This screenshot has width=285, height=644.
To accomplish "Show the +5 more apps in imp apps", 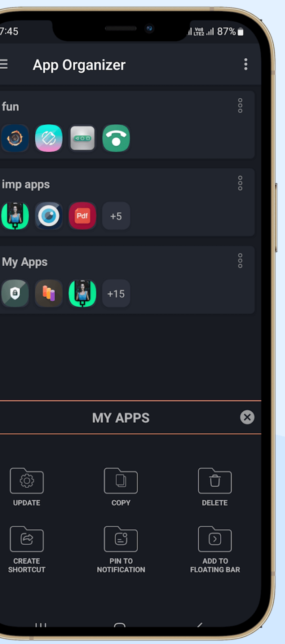I will pos(116,216).
